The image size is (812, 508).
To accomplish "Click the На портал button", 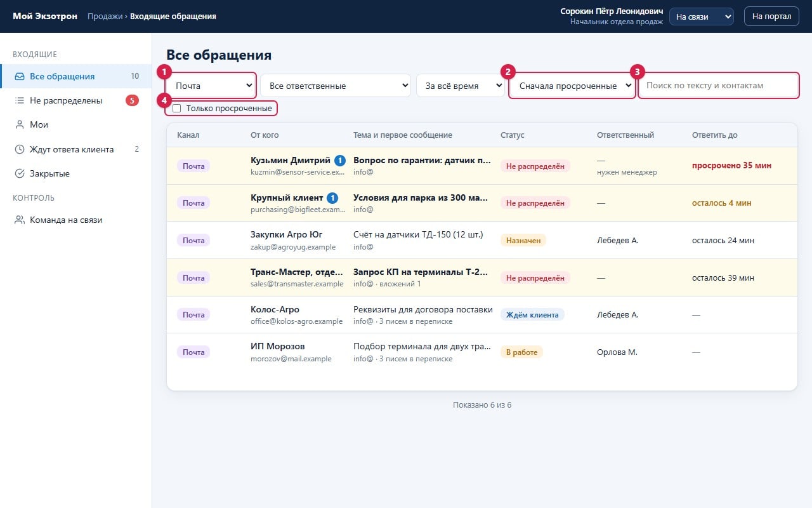I will click(x=771, y=17).
